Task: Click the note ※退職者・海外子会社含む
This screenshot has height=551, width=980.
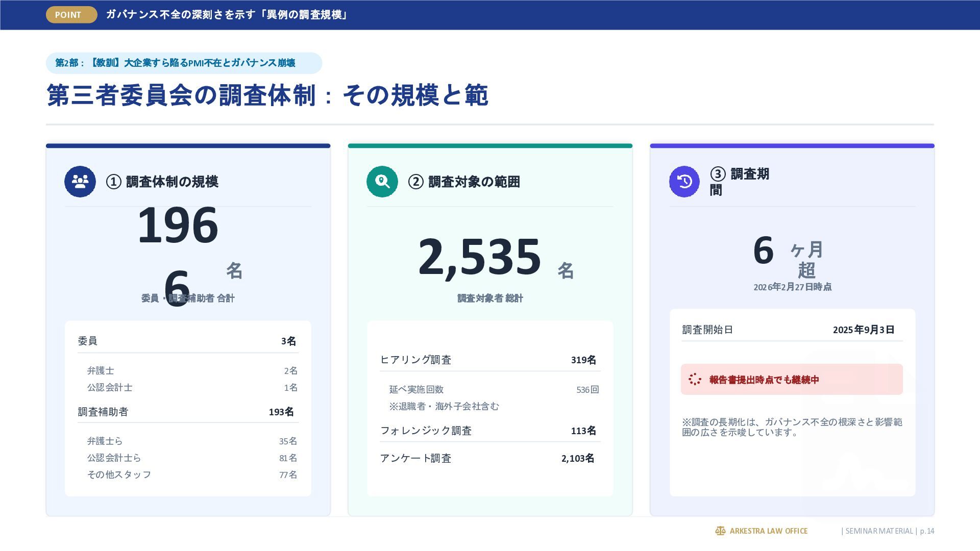Action: click(444, 406)
